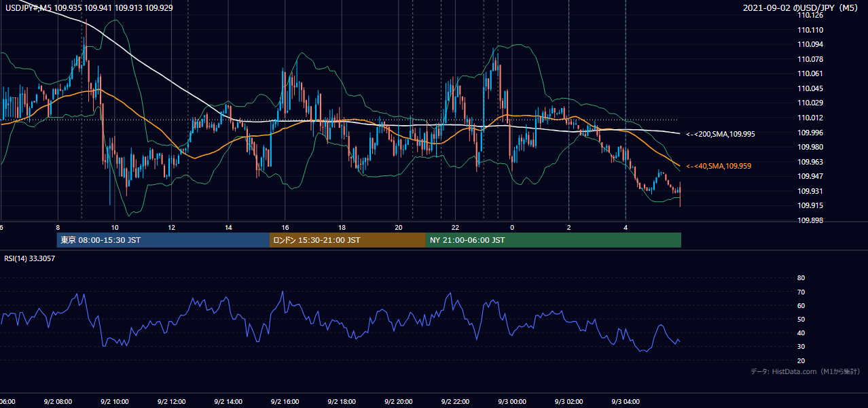Click the 110.094 price axis label
This screenshot has width=868, height=408.
811,45
